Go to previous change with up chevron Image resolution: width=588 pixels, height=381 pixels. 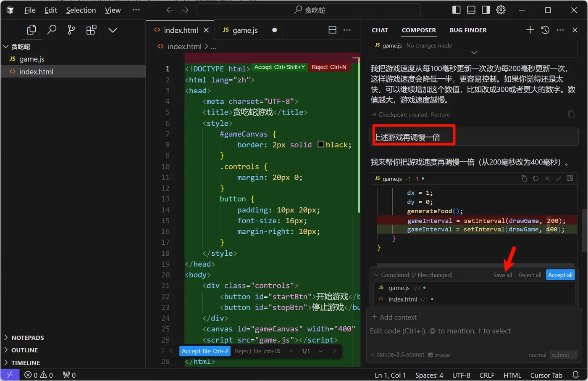pyautogui.click(x=291, y=351)
